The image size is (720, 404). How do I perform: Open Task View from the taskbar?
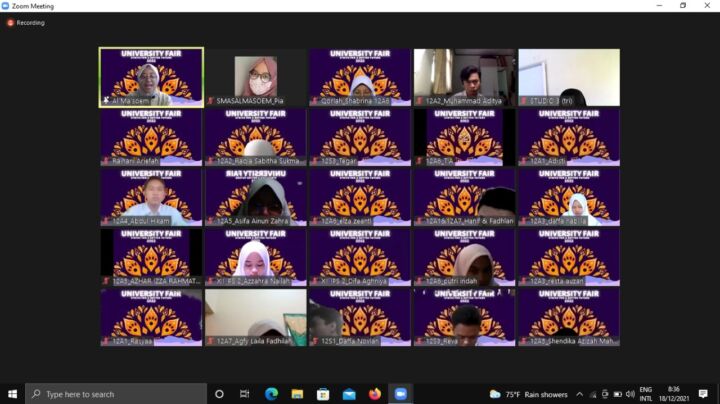pos(245,394)
